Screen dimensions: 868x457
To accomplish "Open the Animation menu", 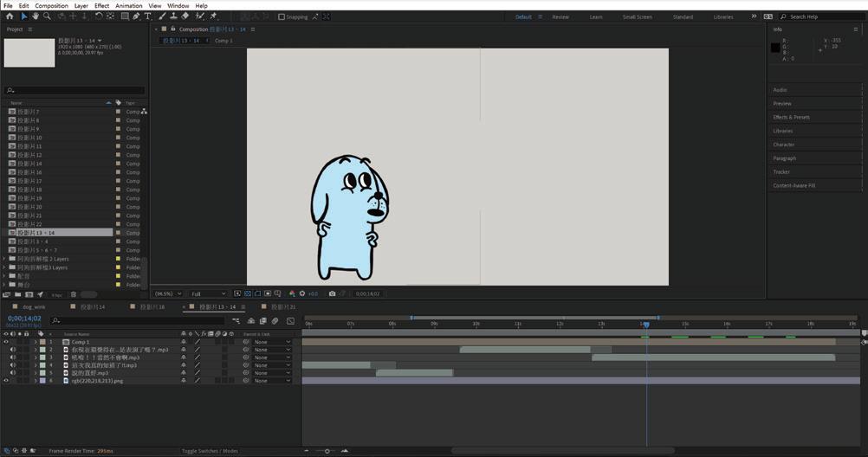I will point(128,5).
